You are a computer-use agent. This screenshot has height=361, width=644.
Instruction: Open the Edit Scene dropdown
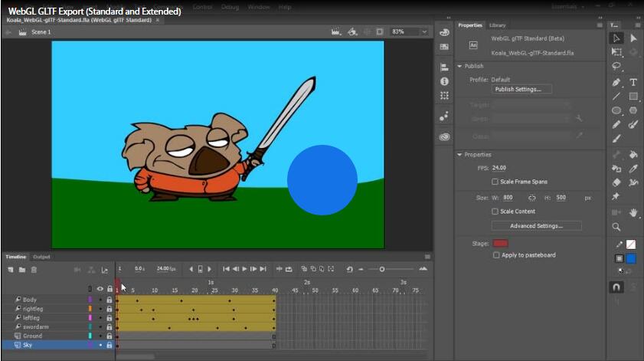click(x=336, y=31)
